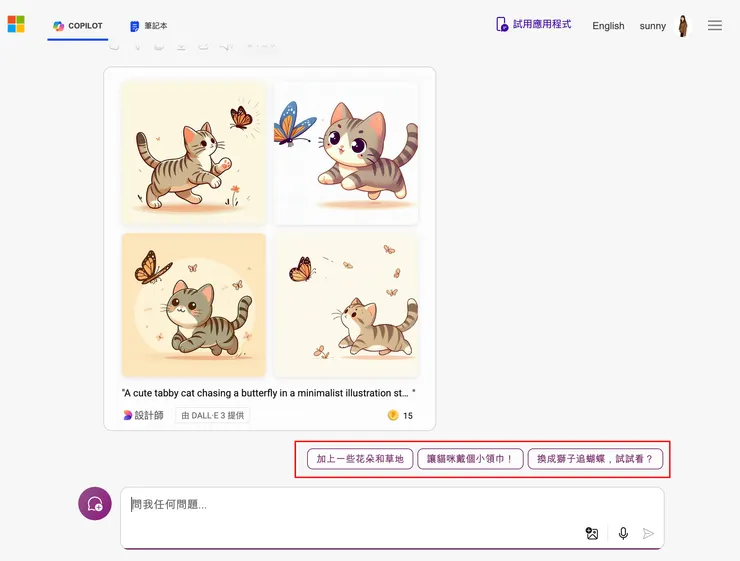
Task: Click the user profile avatar
Action: point(683,26)
